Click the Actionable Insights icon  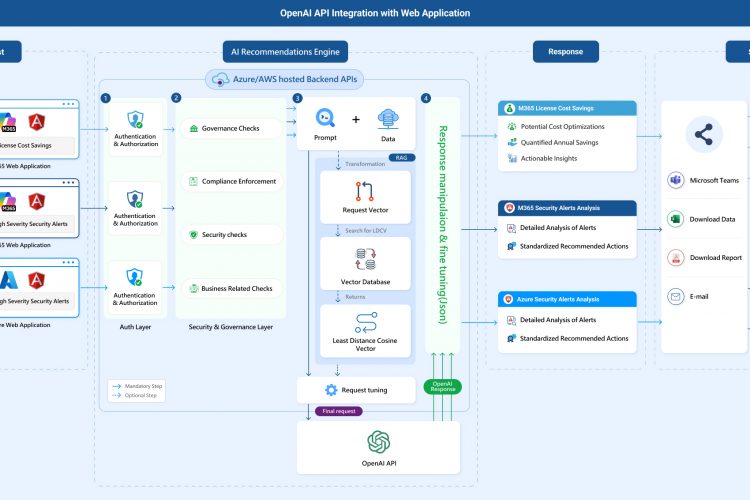[512, 158]
